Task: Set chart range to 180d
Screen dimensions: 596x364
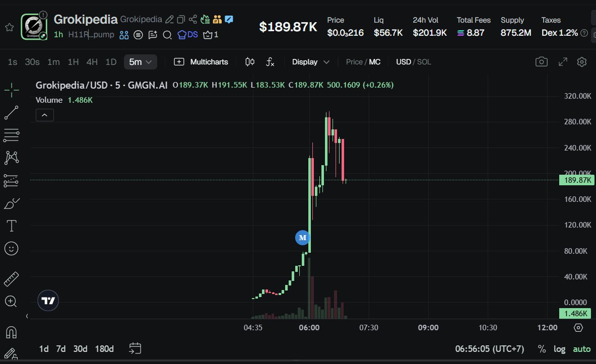Action: pyautogui.click(x=104, y=349)
